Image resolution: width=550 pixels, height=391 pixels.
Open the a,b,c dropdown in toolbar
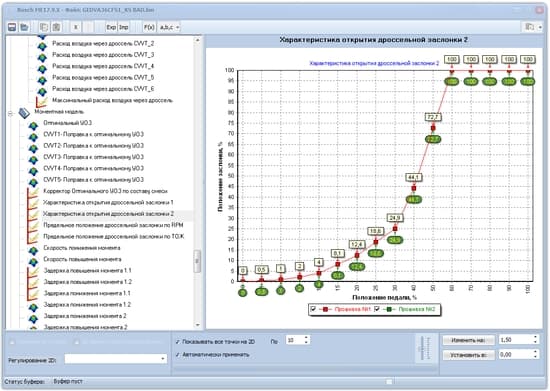pos(169,27)
